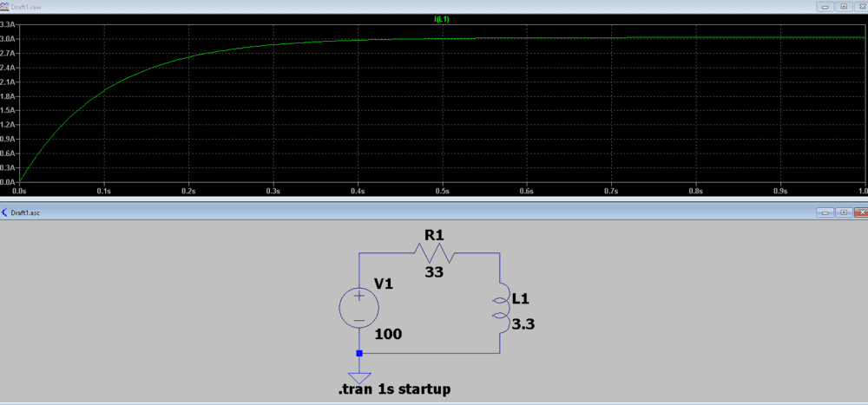Screen dimensions: 868x405
Task: Select the V1 voltage source symbol
Action: click(358, 309)
